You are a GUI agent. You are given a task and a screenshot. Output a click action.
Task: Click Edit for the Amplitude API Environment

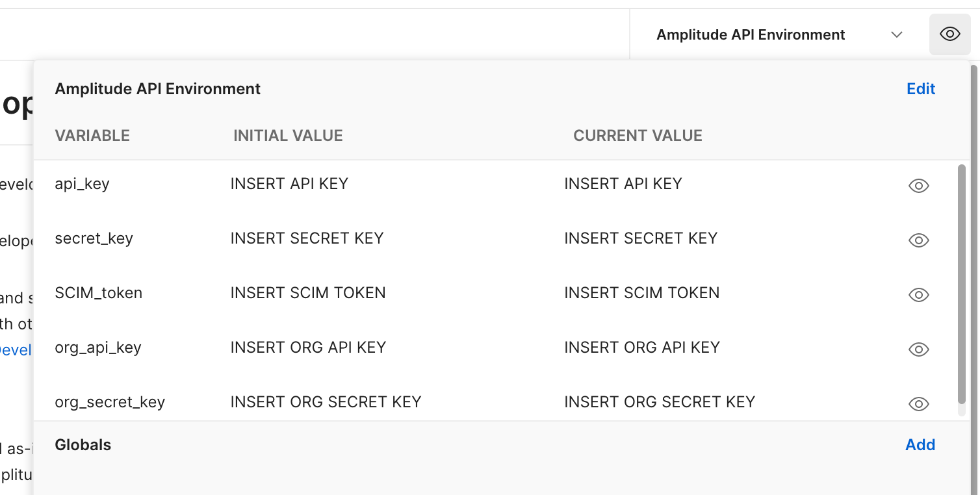[921, 89]
